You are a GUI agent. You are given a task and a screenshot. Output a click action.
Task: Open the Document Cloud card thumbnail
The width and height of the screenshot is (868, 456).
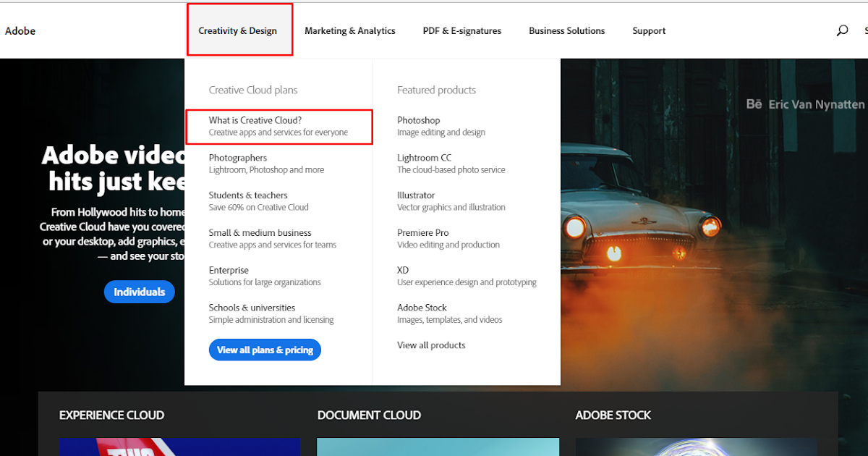(438, 447)
